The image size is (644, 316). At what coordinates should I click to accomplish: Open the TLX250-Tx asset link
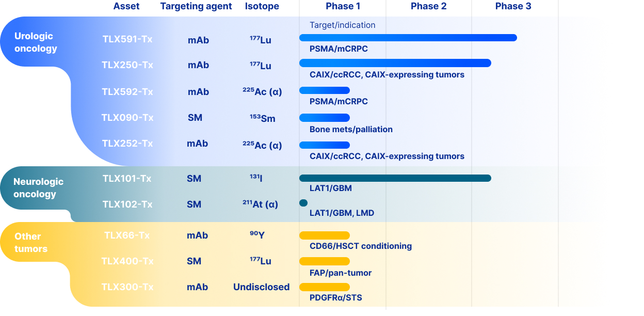tap(127, 65)
